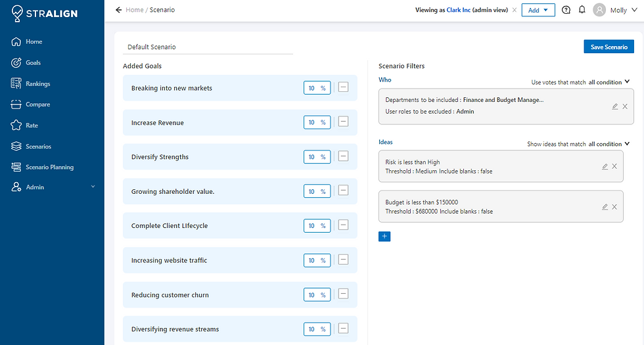Open the notifications bell
This screenshot has height=345, width=644.
[x=582, y=10]
